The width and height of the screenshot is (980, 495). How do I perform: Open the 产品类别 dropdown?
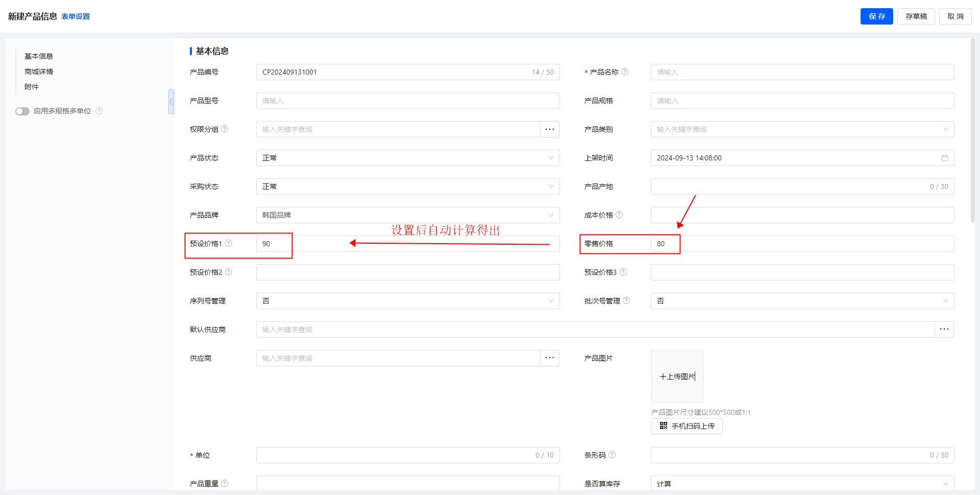pos(802,129)
